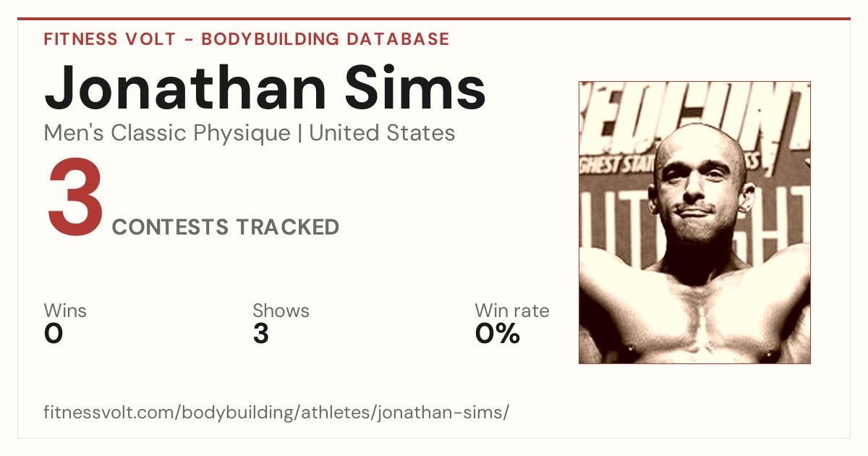Click the athlete's face in photo

(x=698, y=190)
